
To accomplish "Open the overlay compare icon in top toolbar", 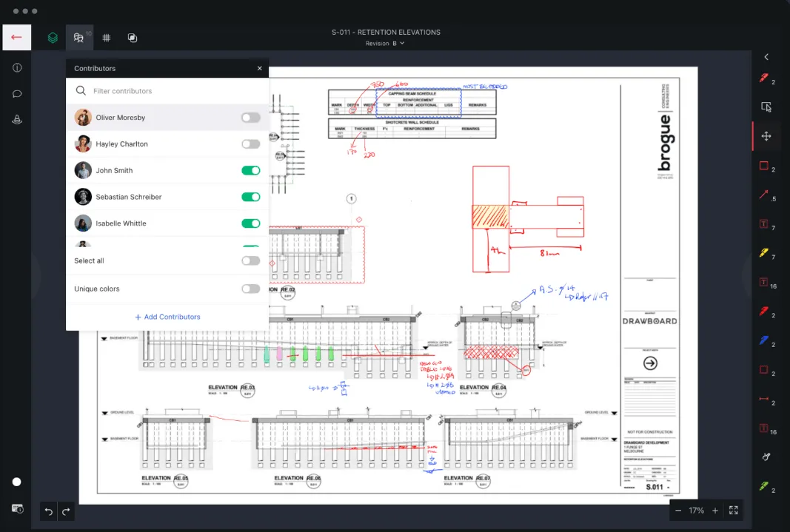I will pos(133,38).
